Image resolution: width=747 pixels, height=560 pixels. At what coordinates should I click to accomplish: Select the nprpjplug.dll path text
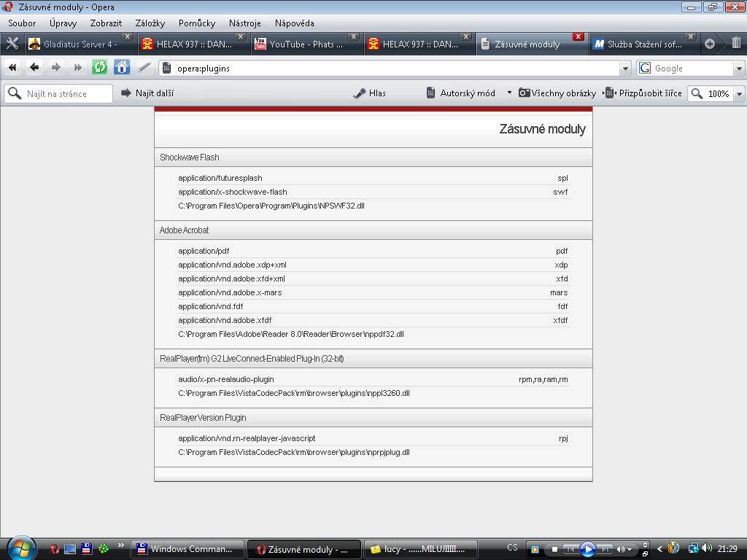pos(294,452)
